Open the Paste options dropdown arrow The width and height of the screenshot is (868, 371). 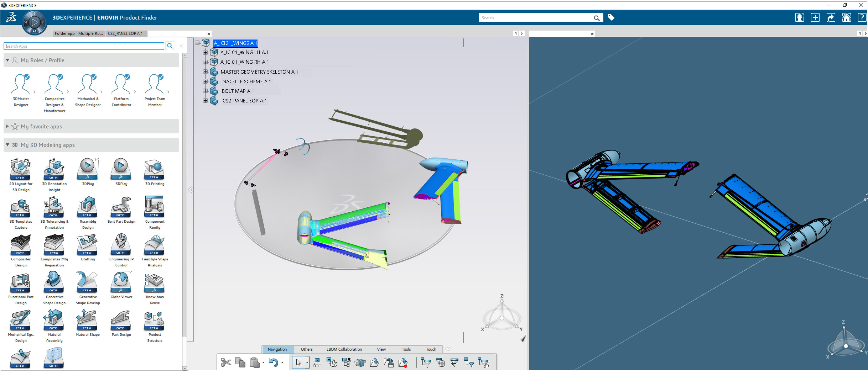tap(263, 363)
